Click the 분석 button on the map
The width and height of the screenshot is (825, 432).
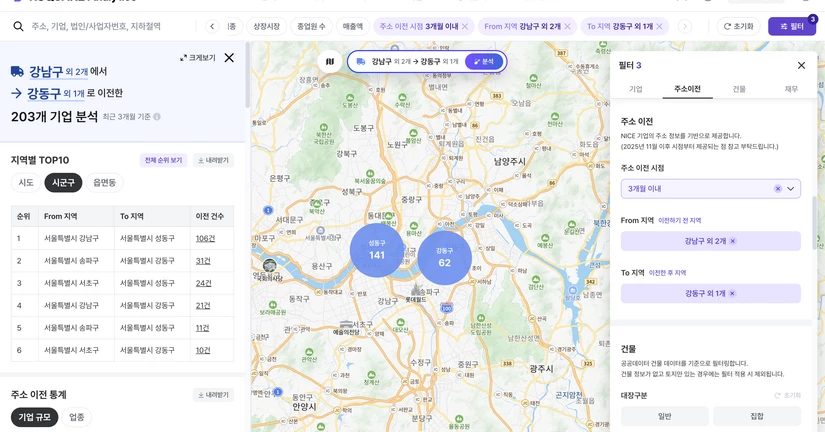(484, 62)
